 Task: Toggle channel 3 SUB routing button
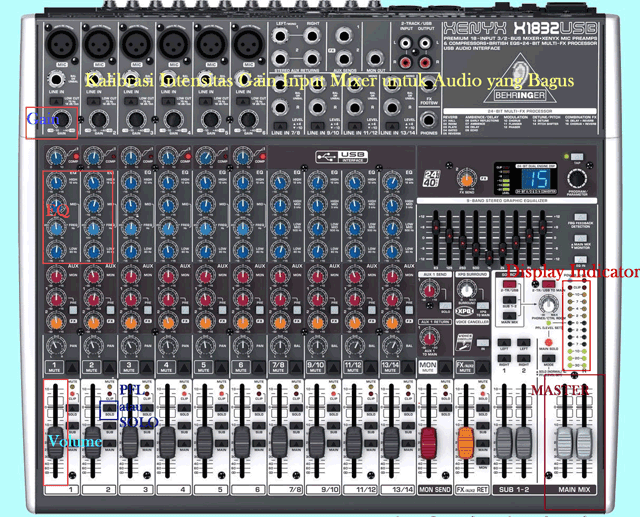(x=147, y=426)
